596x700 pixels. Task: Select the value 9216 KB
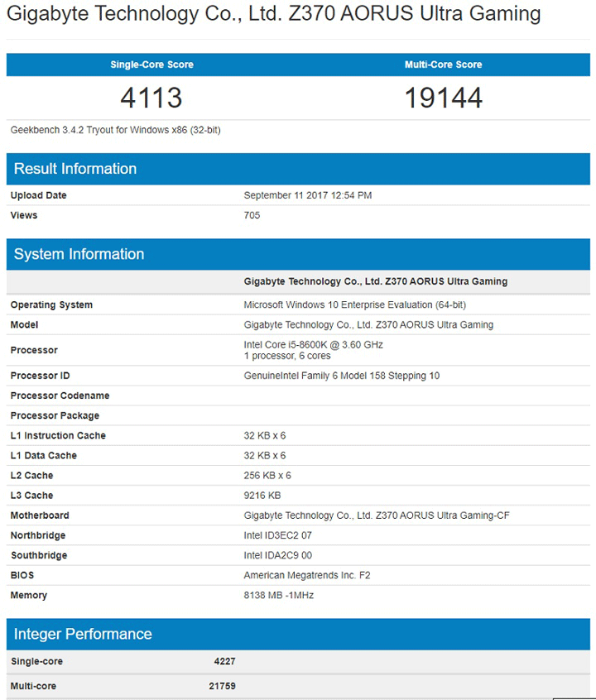pos(262,495)
